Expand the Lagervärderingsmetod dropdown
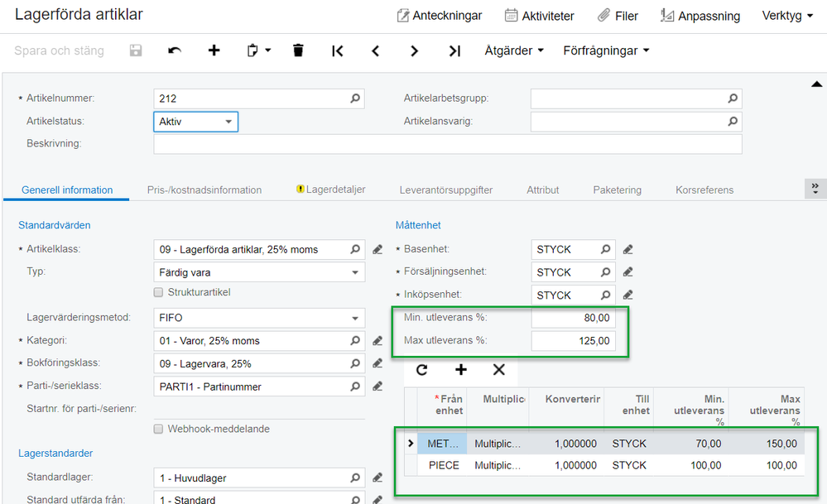 [x=356, y=318]
